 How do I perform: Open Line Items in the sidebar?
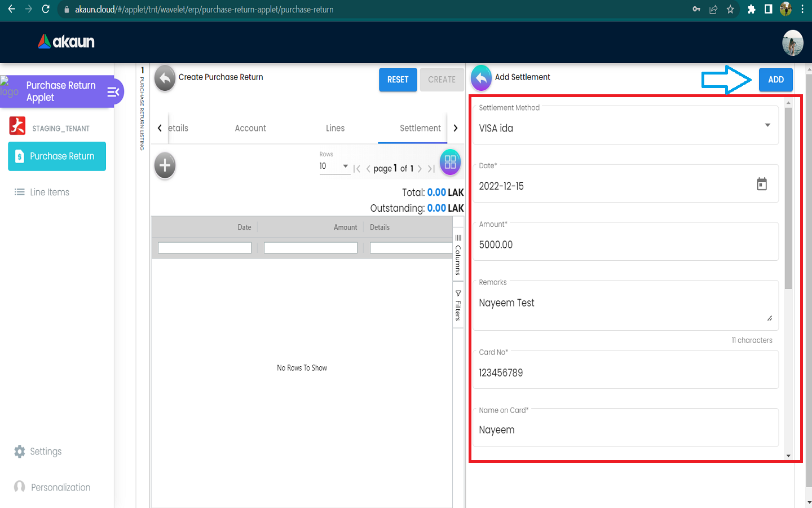pos(42,192)
